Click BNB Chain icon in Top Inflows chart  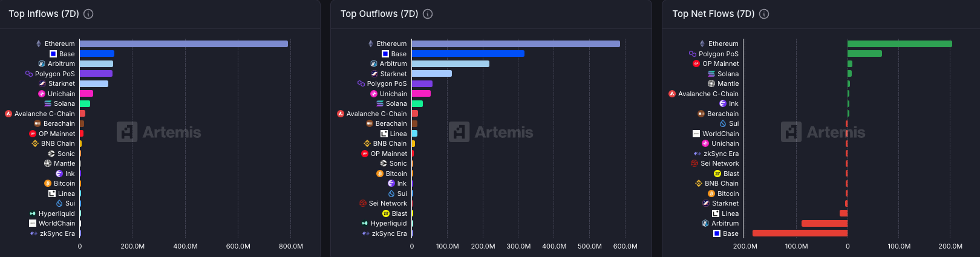(35, 143)
